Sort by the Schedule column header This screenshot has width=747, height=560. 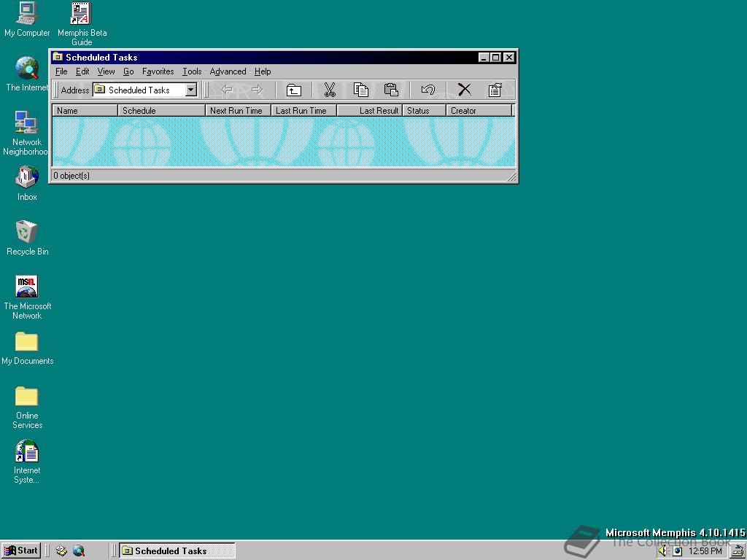(161, 111)
